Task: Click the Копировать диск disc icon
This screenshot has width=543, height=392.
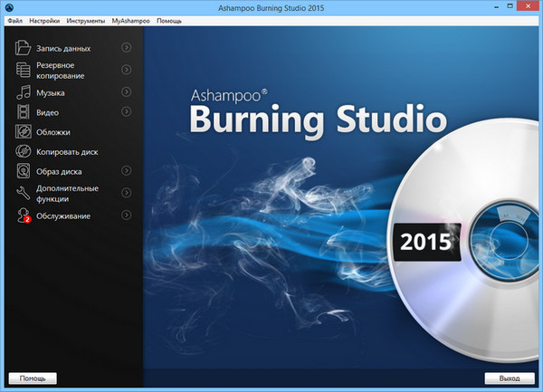Action: (24, 151)
